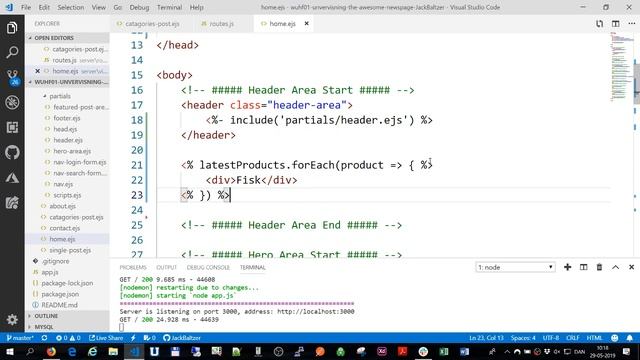Switch to the Problems panel tab
The width and height of the screenshot is (640, 360).
point(133,267)
